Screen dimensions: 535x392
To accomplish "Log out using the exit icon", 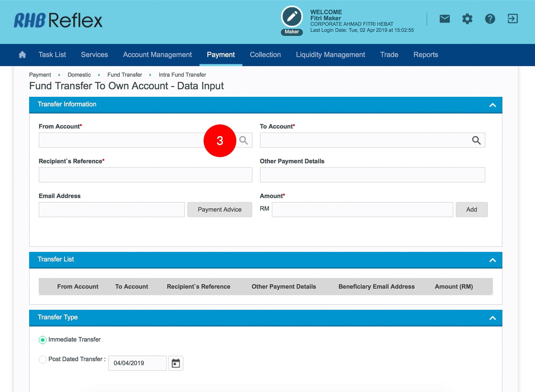I will click(x=512, y=19).
